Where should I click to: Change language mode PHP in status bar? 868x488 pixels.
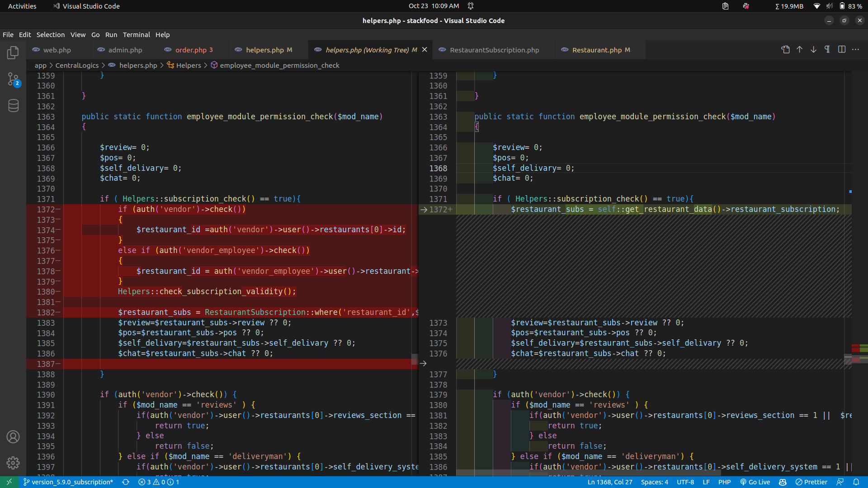(x=724, y=482)
